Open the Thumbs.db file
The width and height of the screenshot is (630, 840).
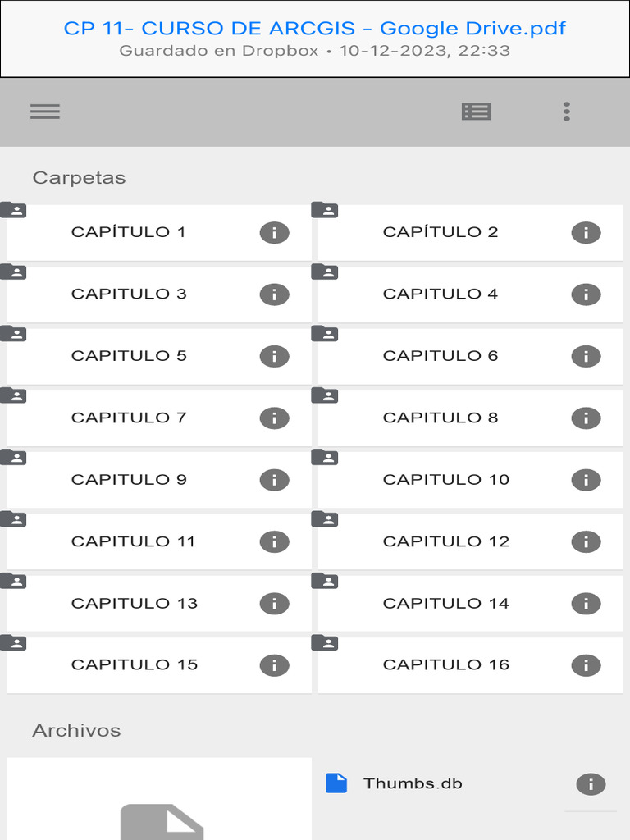click(x=413, y=783)
